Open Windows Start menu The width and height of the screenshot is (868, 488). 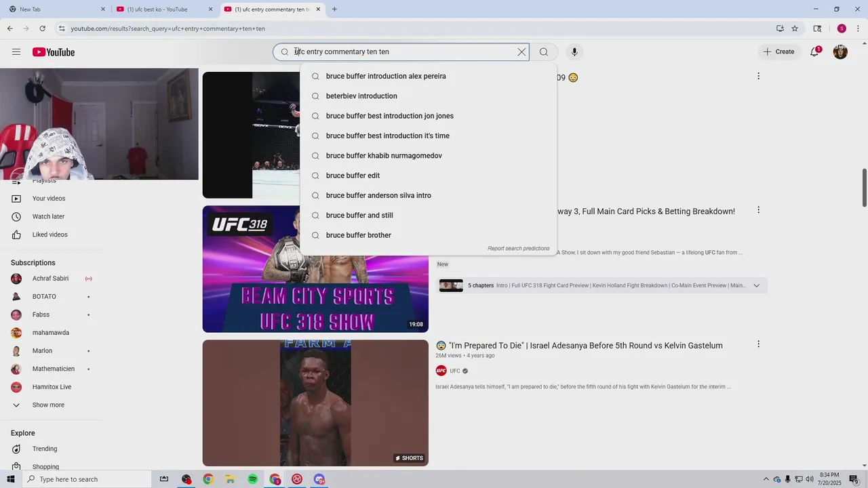10,479
